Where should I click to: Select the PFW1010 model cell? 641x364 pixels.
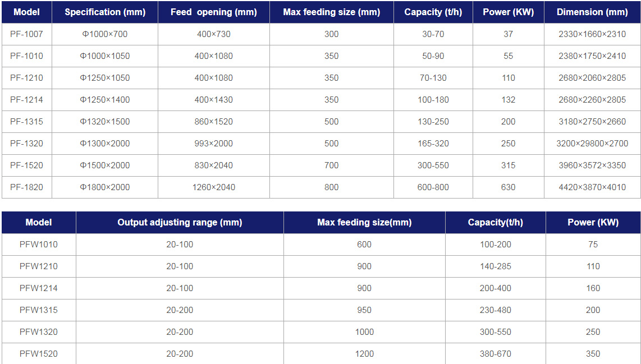(x=39, y=245)
